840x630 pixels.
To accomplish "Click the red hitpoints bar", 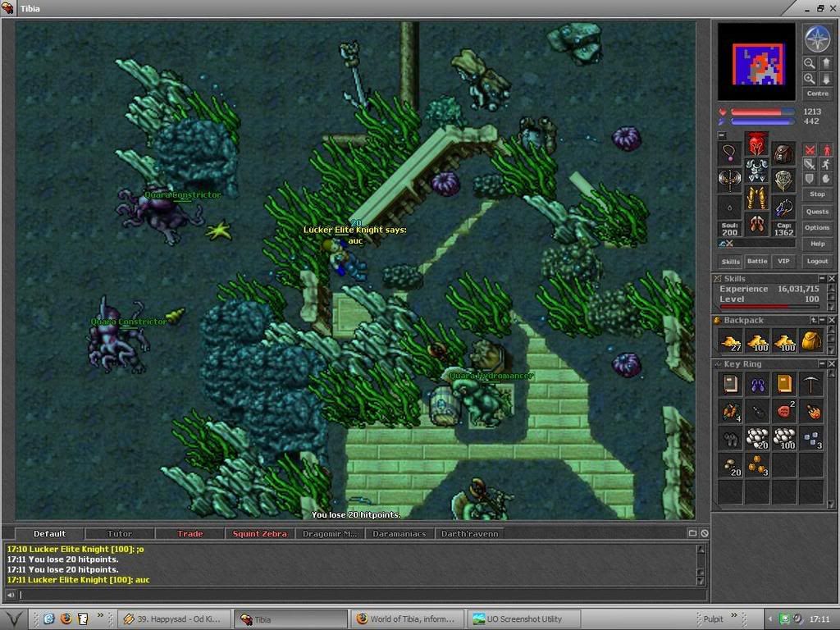I will pos(762,112).
